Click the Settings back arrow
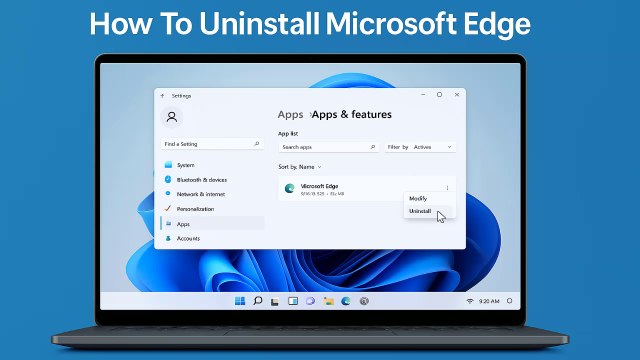640x360 pixels. coord(162,96)
